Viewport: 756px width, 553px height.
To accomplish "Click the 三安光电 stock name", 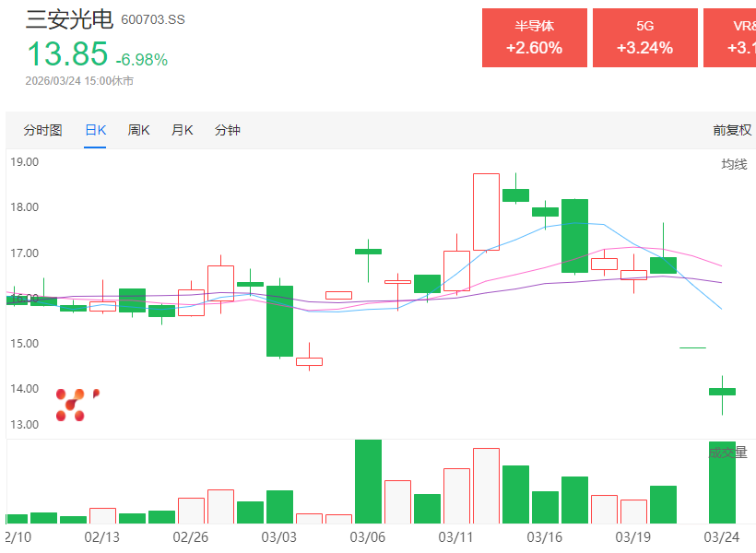I will (69, 18).
